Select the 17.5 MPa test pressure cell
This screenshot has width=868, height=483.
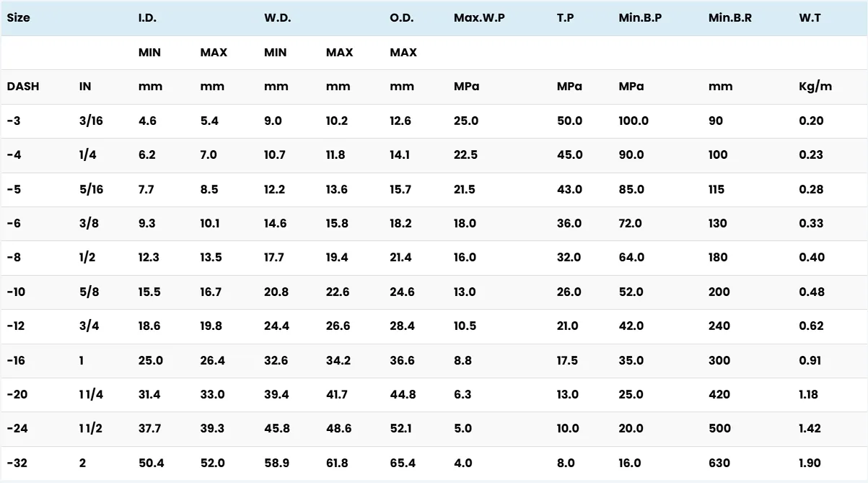pos(567,360)
